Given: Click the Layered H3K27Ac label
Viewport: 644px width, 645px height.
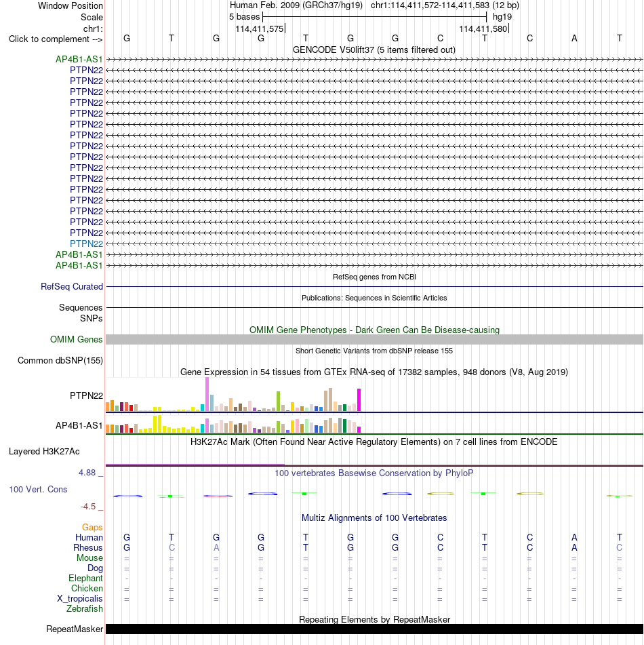Looking at the screenshot, I should pyautogui.click(x=44, y=451).
